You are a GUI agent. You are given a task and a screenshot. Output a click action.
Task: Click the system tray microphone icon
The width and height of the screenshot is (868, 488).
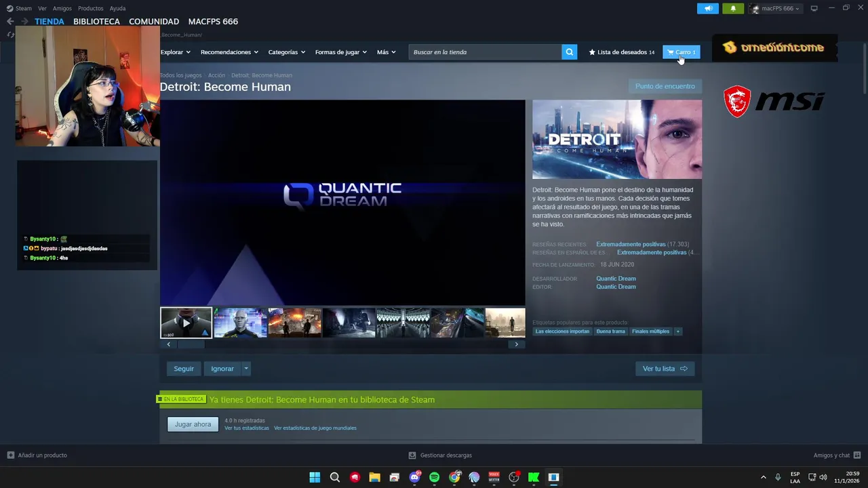[x=778, y=477]
